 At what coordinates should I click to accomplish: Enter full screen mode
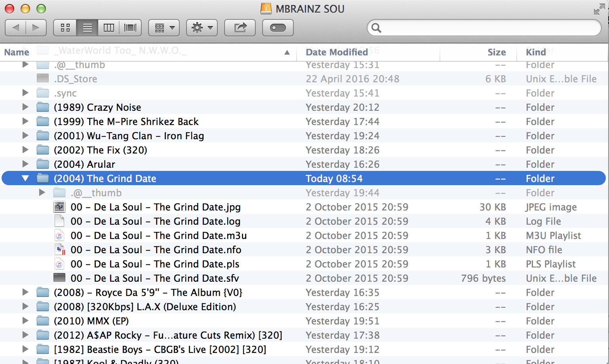point(599,9)
